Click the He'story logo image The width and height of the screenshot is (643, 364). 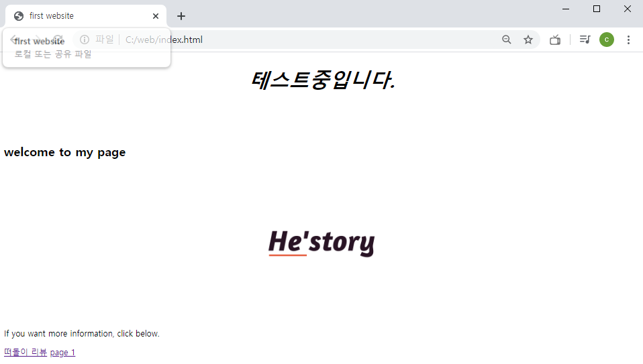[321, 243]
